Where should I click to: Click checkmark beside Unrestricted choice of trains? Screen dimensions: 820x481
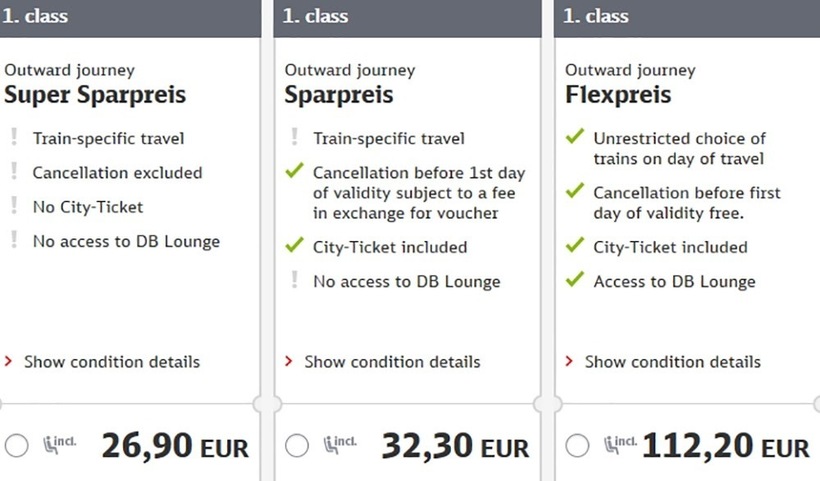tap(574, 139)
